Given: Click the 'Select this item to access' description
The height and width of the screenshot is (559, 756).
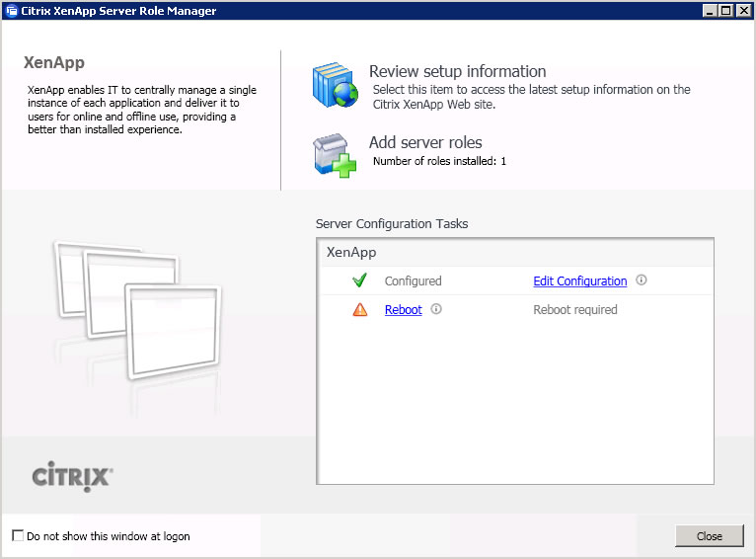Looking at the screenshot, I should click(x=531, y=97).
